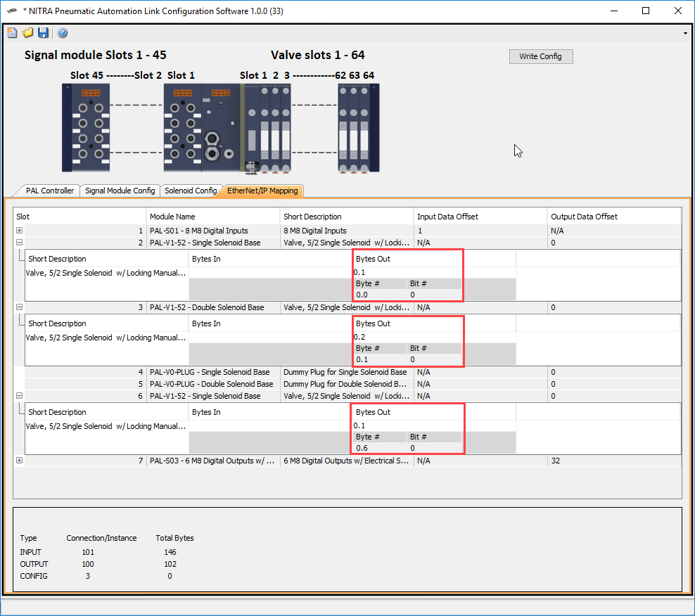The height and width of the screenshot is (616, 695).
Task: Expand slot 1 PAL-S01 row
Action: 20,231
